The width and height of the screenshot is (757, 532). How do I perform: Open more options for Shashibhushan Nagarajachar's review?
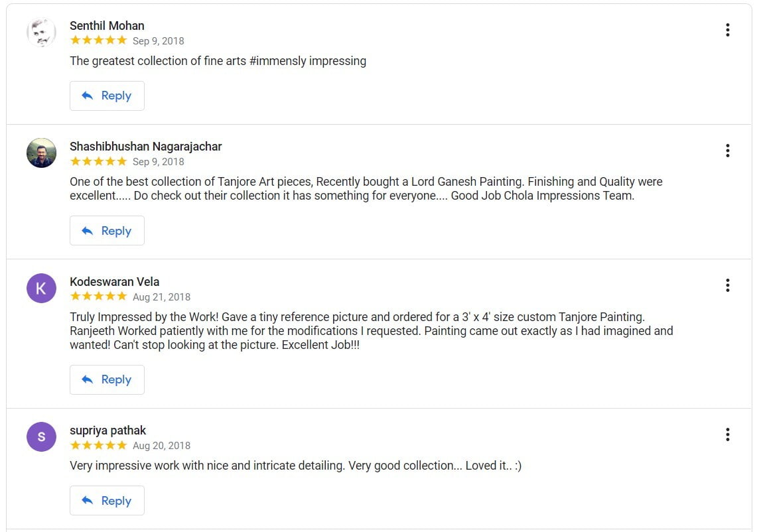click(727, 151)
